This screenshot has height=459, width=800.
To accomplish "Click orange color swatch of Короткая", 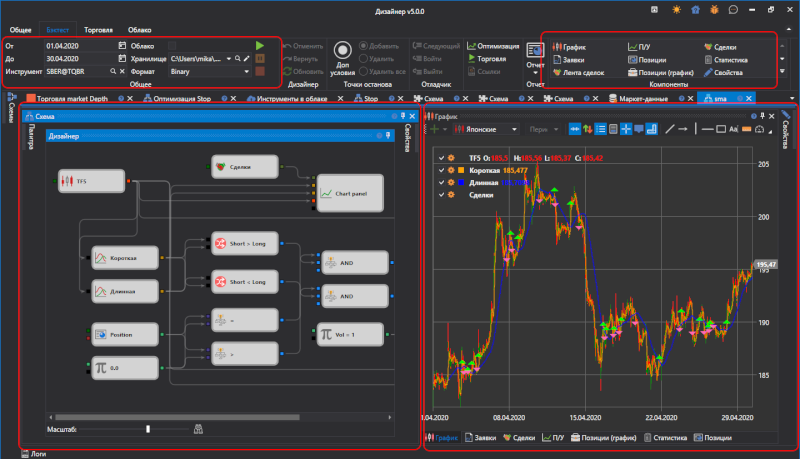I will [461, 170].
